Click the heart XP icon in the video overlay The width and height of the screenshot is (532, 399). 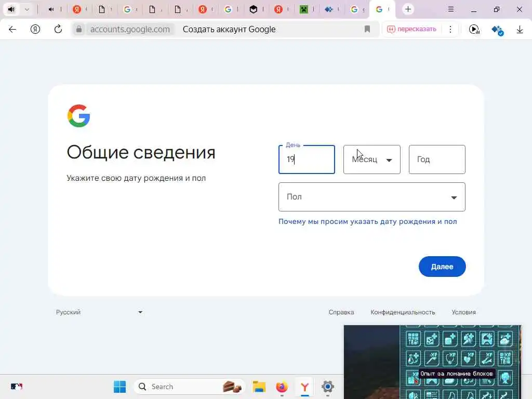(x=469, y=357)
